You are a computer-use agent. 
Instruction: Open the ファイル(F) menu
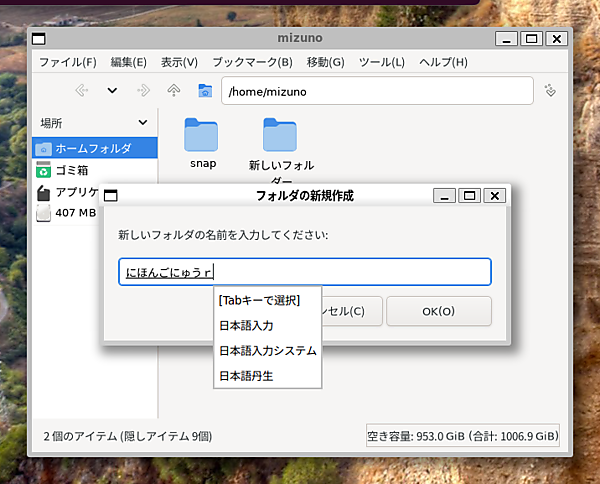[67, 62]
